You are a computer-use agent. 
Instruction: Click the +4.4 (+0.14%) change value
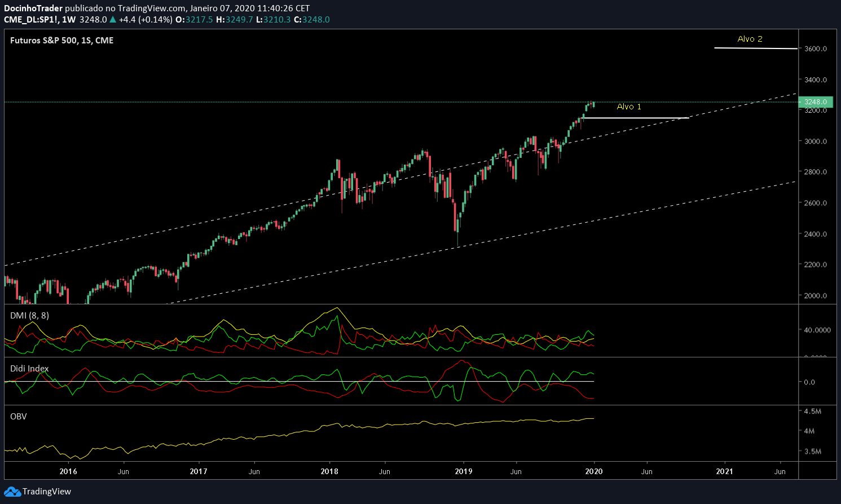(146, 20)
